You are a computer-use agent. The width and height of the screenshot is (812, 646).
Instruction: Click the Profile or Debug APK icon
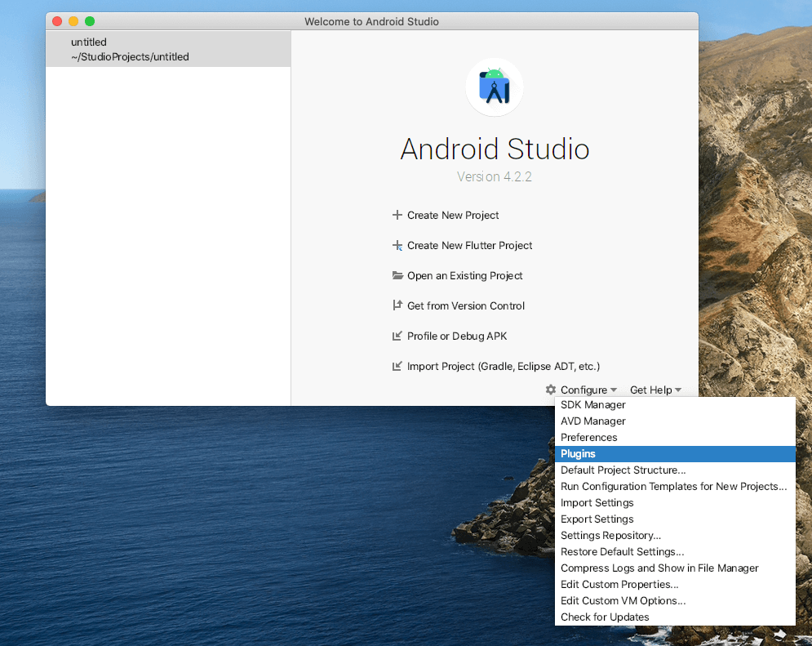pos(397,336)
